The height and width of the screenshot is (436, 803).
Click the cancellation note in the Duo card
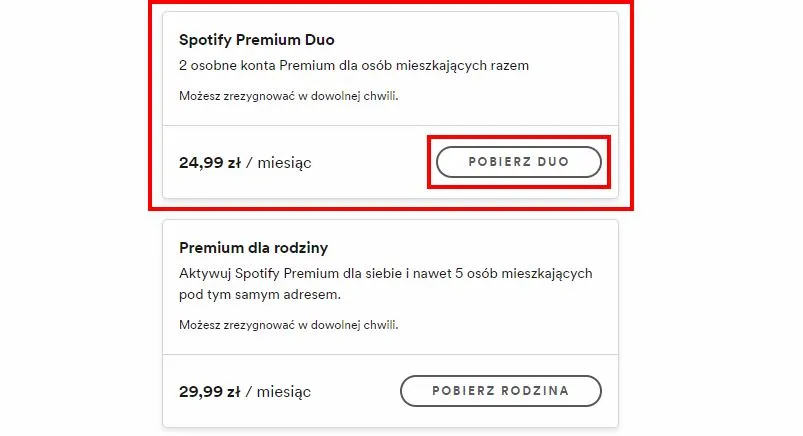point(281,97)
